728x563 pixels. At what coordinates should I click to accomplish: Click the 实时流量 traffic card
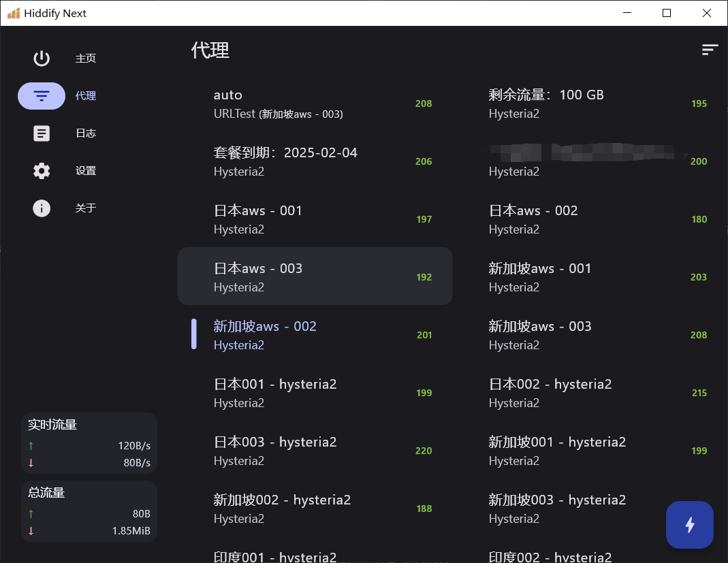coord(89,443)
